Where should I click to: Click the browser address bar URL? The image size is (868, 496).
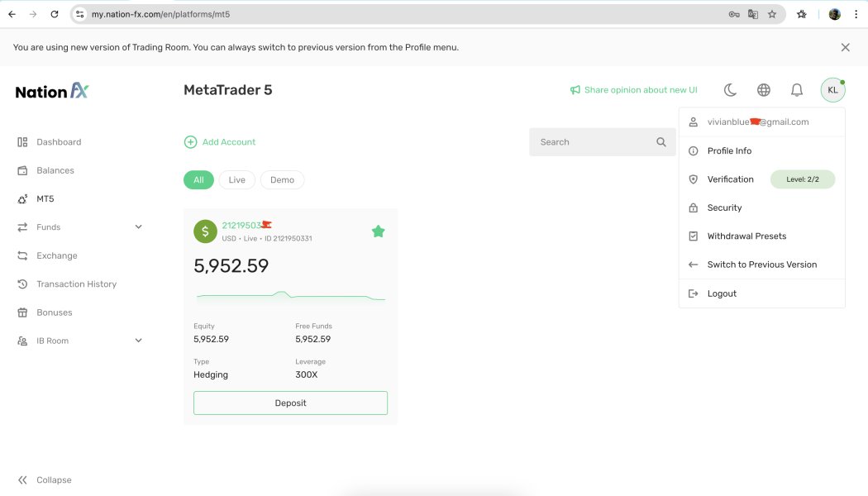click(x=160, y=14)
